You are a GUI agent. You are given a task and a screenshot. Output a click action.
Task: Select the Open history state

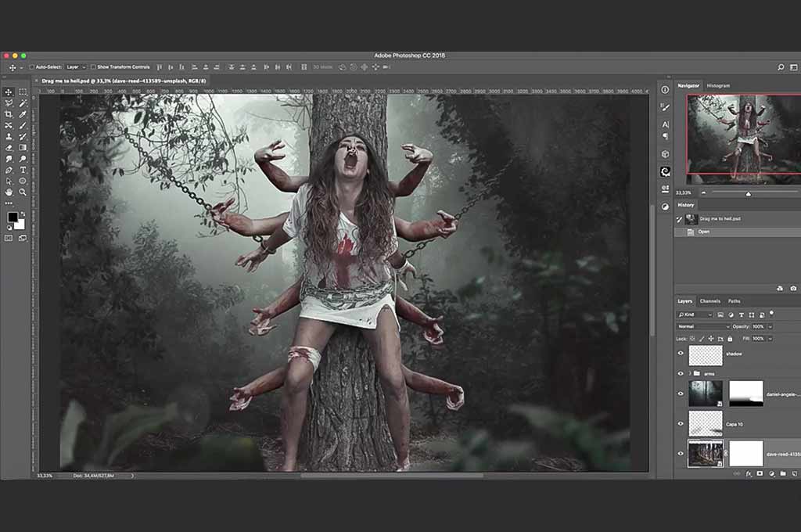pos(737,232)
